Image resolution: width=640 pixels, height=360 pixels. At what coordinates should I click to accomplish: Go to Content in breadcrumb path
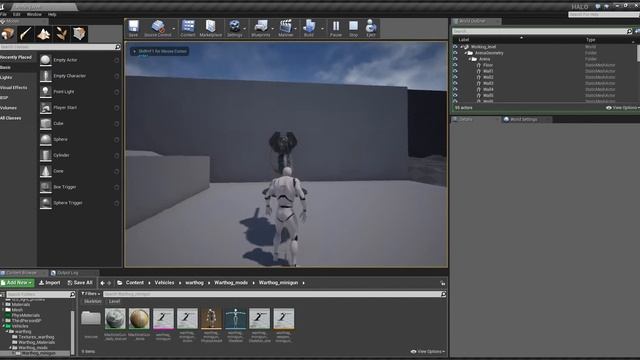click(x=135, y=282)
